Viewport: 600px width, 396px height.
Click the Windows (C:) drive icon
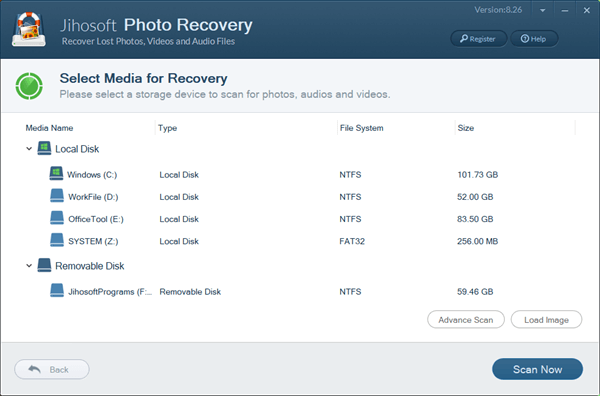[x=56, y=173]
